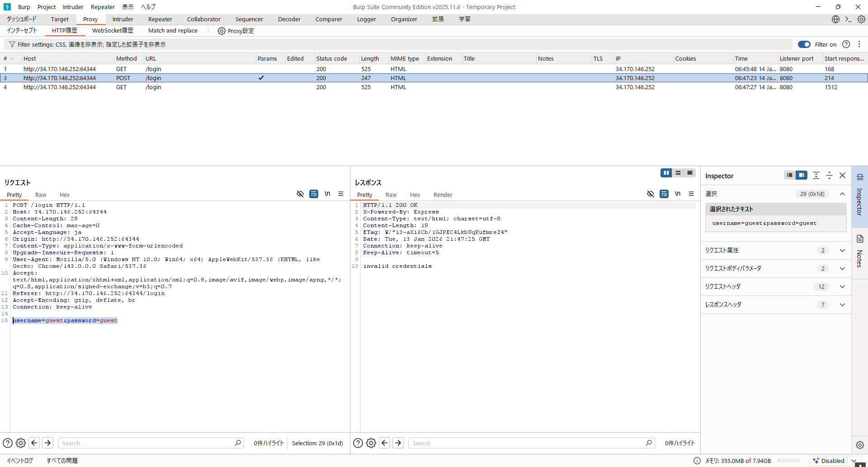This screenshot has height=467, width=868.
Task: Open the request search settings gear
Action: (x=21, y=443)
